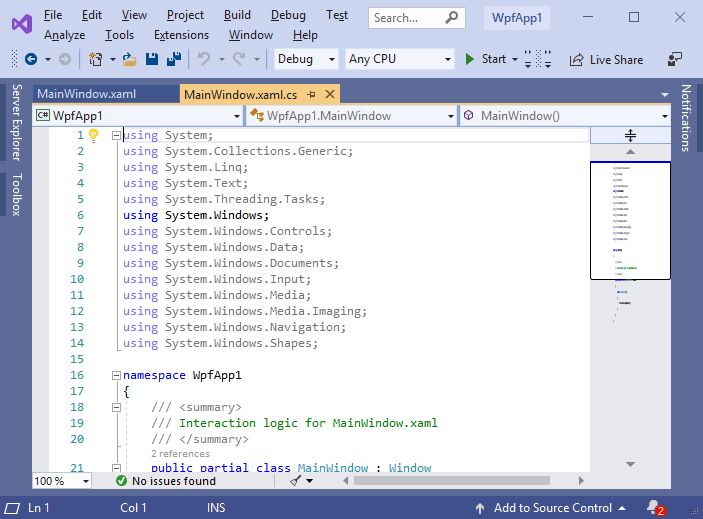
Task: Open a file using the folder icon
Action: [130, 59]
